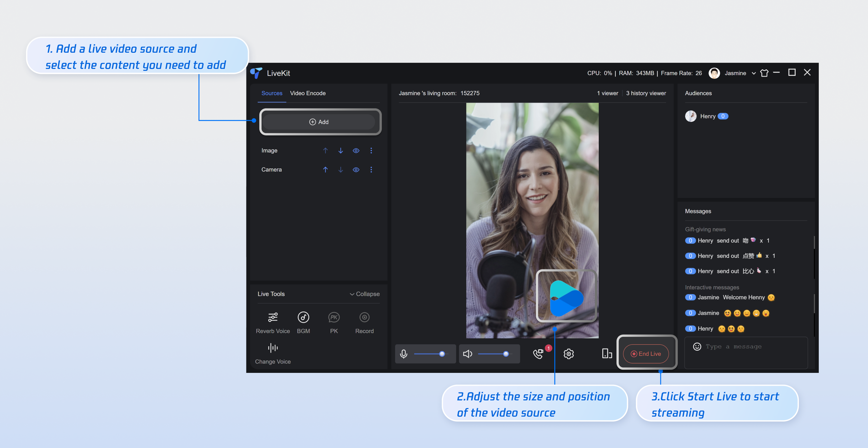
Task: Open the Change Voice tool
Action: [273, 348]
